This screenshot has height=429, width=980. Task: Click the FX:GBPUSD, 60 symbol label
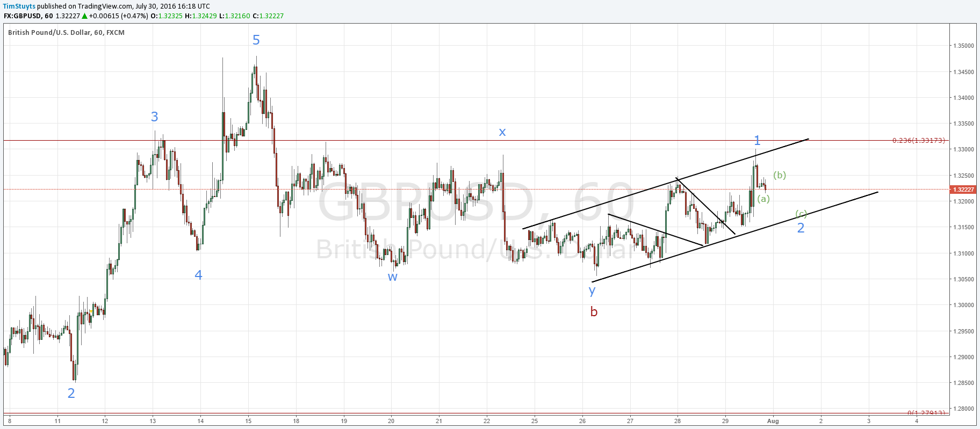coord(28,16)
